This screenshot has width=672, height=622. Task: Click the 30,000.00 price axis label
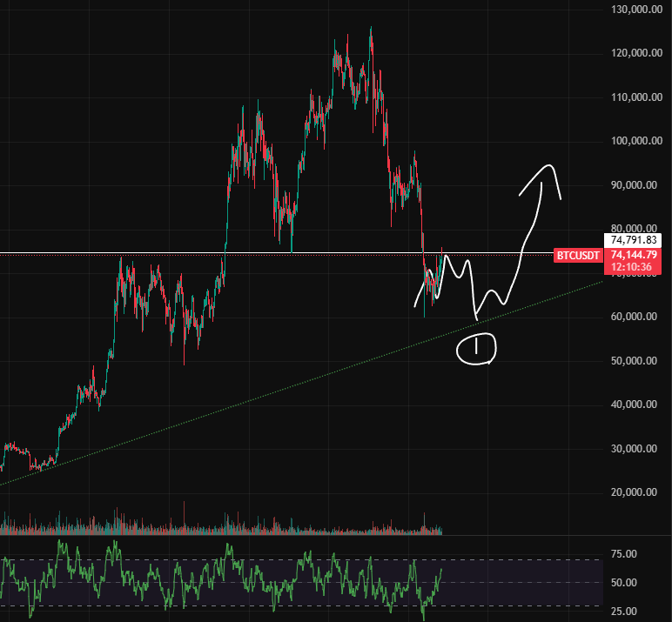tap(634, 449)
